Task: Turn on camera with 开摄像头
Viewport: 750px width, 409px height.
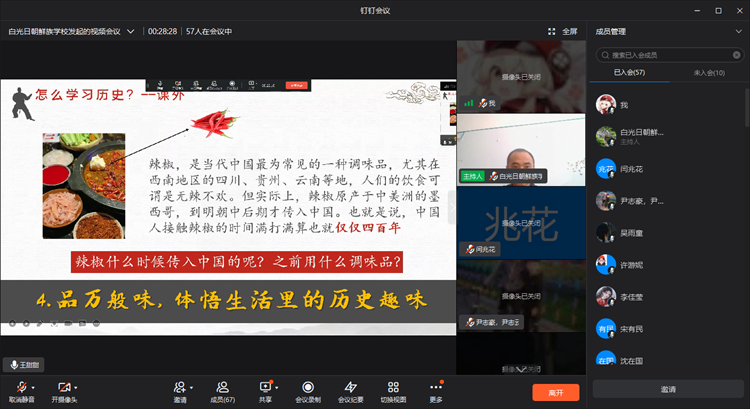Action: pos(63,386)
